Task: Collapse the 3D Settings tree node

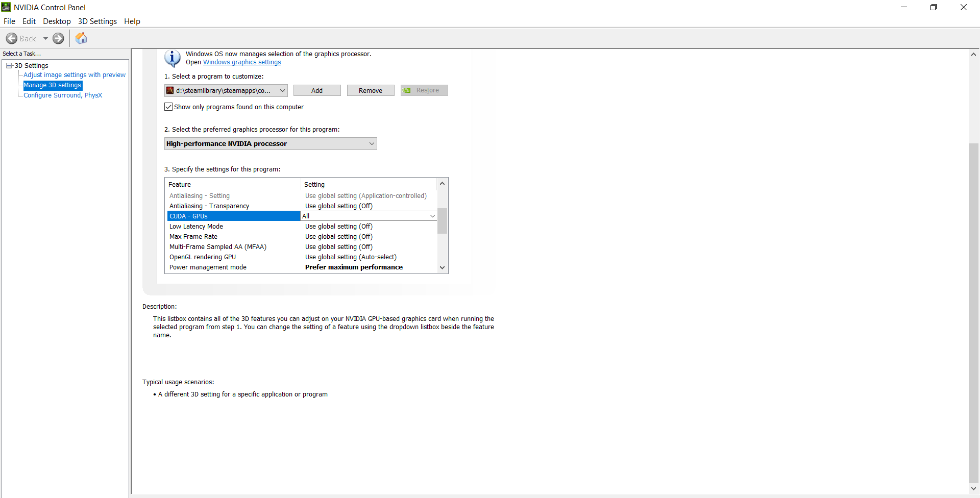Action: pyautogui.click(x=9, y=65)
